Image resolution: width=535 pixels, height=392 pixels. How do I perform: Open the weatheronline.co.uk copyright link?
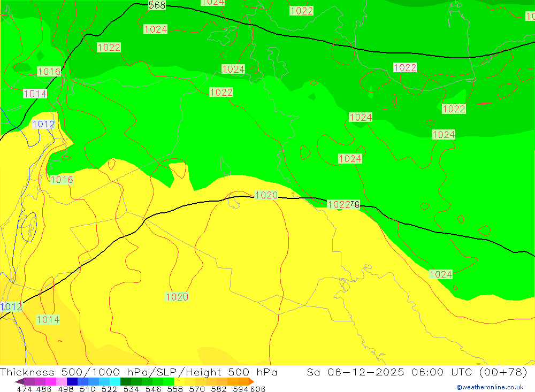click(490, 387)
